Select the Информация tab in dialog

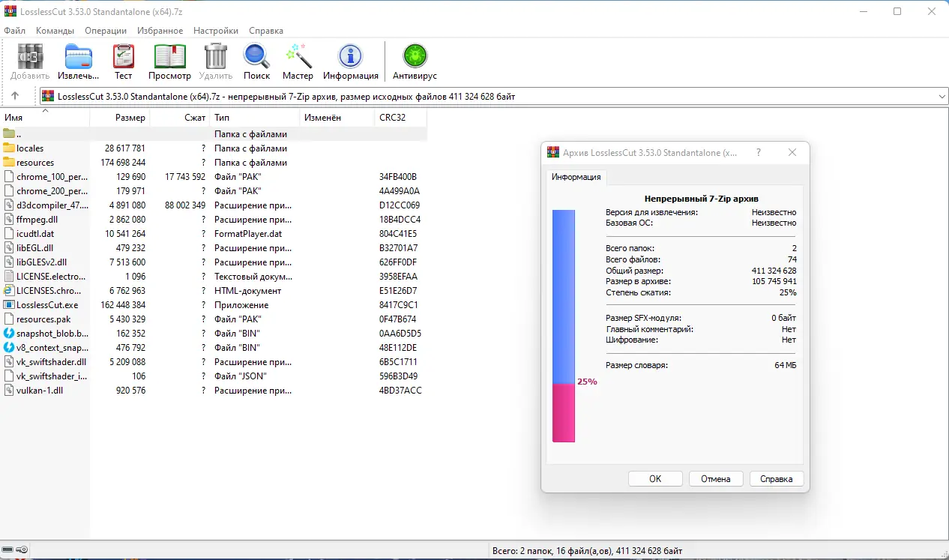pos(576,177)
